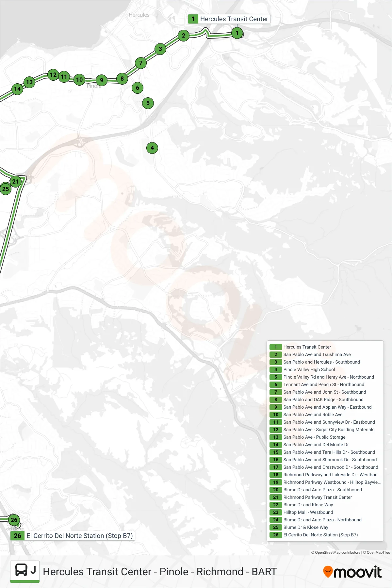
Task: Select legend row San Pablo Ave and Appian Way
Action: (x=325, y=407)
